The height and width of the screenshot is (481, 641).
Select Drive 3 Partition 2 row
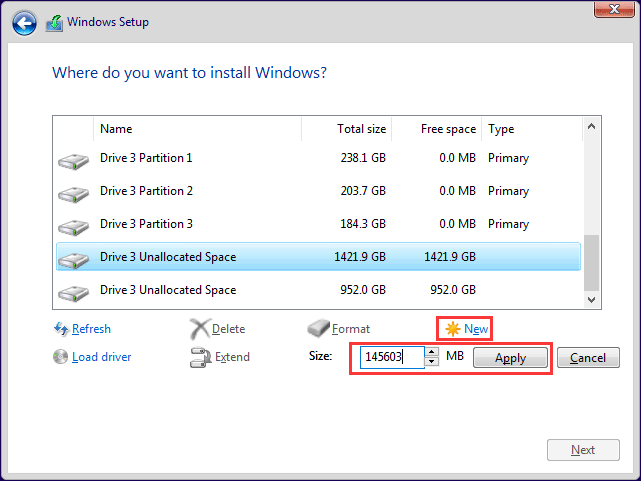click(x=318, y=191)
